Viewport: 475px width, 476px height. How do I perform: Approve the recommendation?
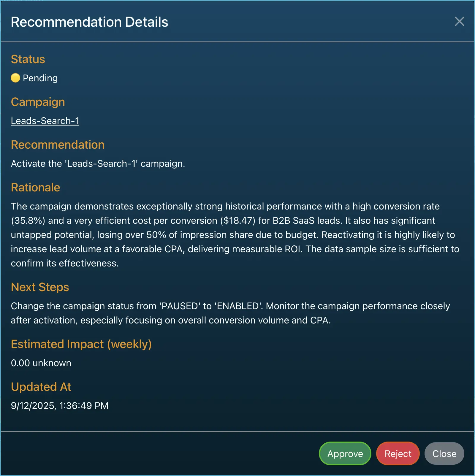345,453
